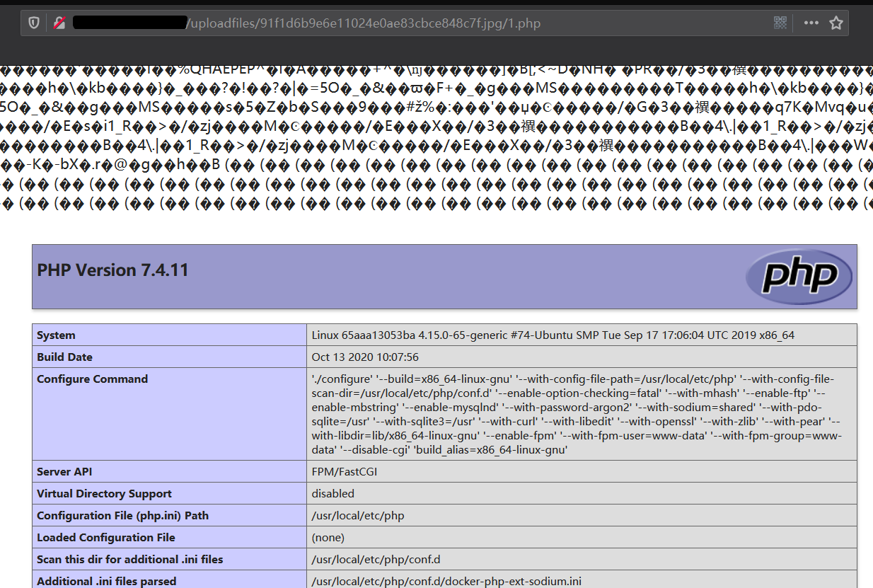Select the Linux system information value
Image resolution: width=873 pixels, height=588 pixels.
point(553,335)
